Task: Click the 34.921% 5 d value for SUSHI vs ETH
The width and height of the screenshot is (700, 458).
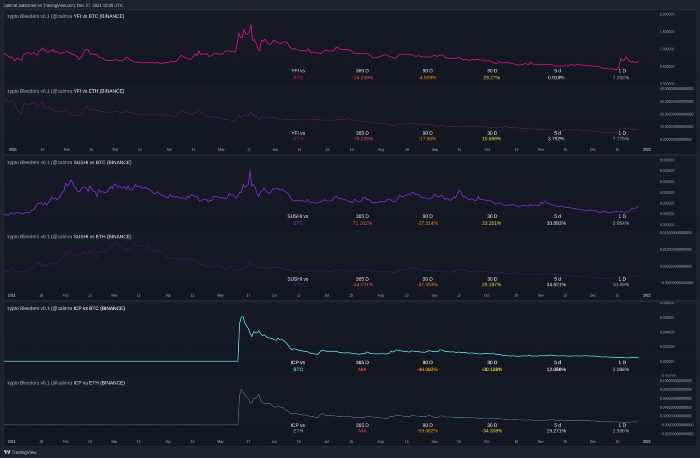Action: [556, 284]
